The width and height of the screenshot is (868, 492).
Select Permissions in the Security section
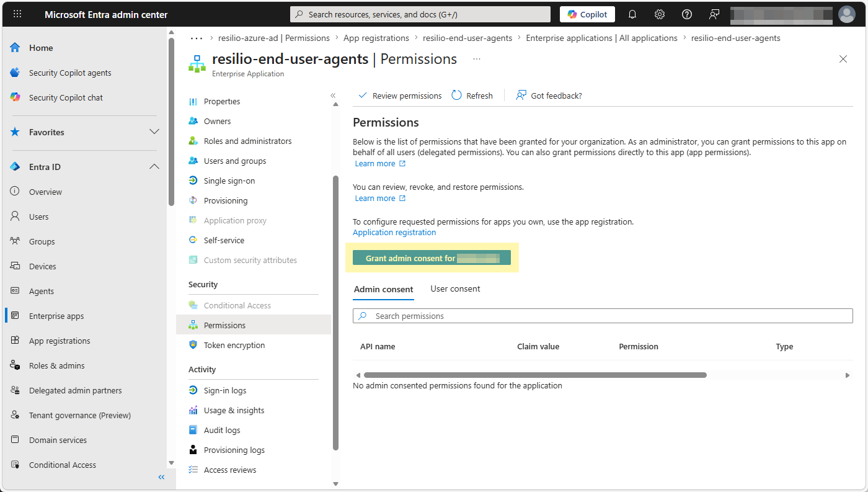[254, 325]
